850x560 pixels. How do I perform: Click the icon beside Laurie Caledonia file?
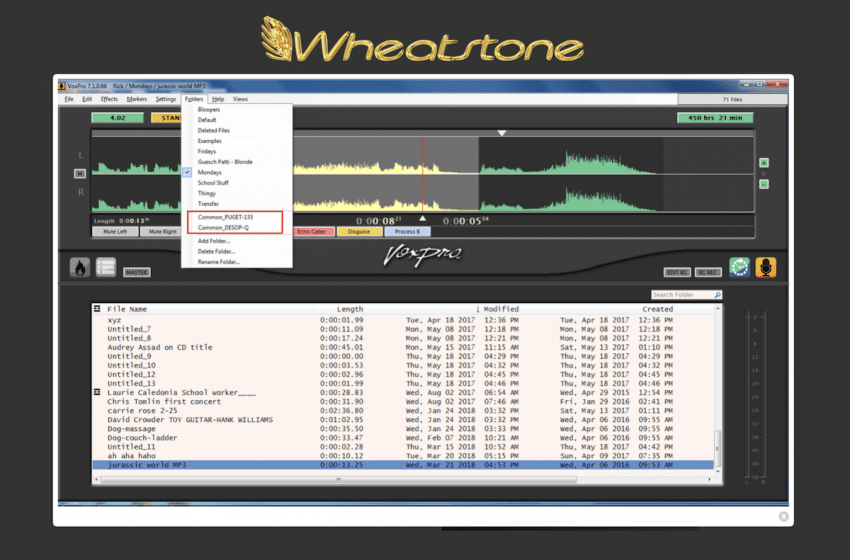coord(97,392)
